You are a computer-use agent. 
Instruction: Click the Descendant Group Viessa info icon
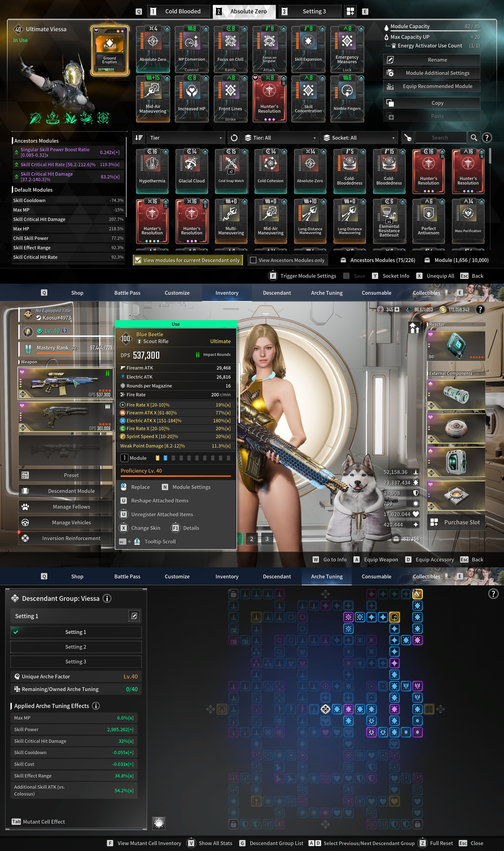tap(107, 599)
